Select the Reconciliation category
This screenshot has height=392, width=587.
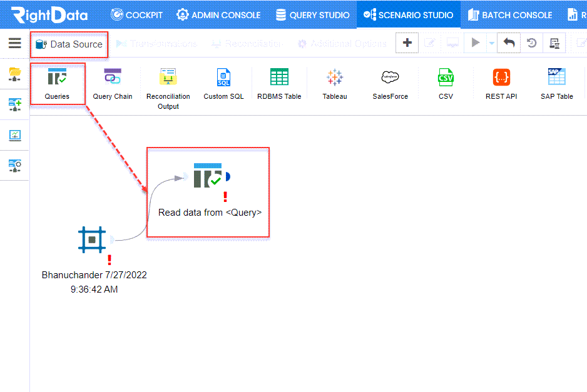click(247, 44)
